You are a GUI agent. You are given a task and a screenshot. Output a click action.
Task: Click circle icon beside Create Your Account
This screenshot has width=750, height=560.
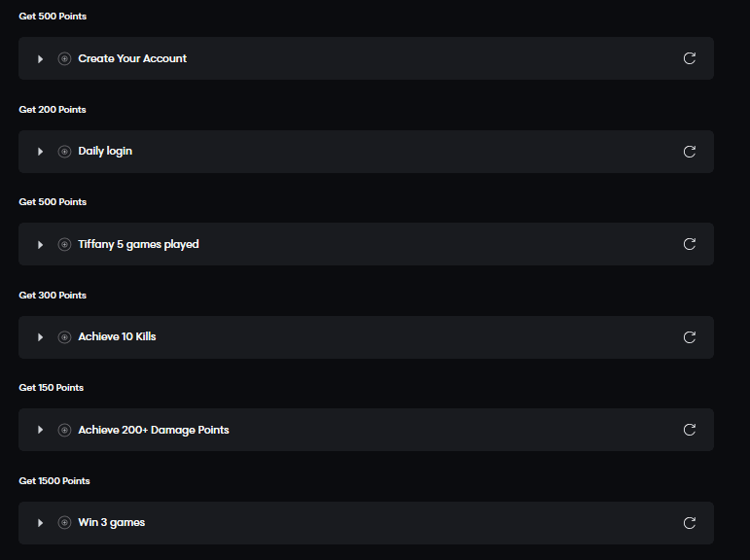(x=64, y=58)
